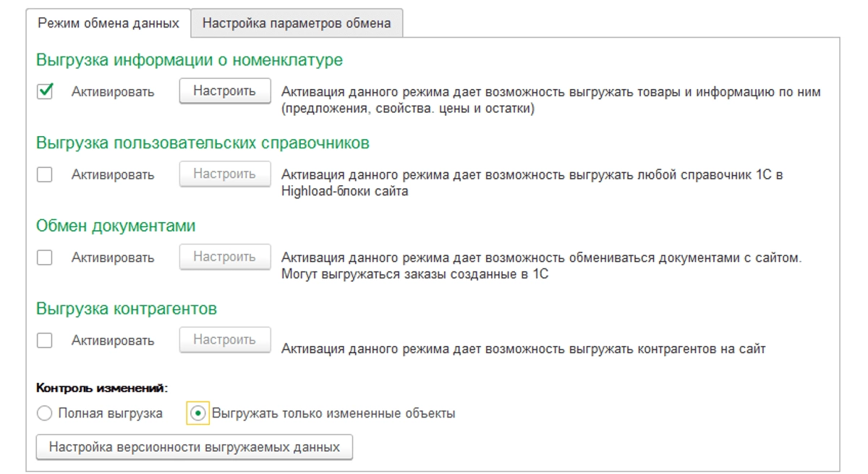
Task: Activate the 'Выгрузка контрагентов' checkbox
Action: click(45, 340)
